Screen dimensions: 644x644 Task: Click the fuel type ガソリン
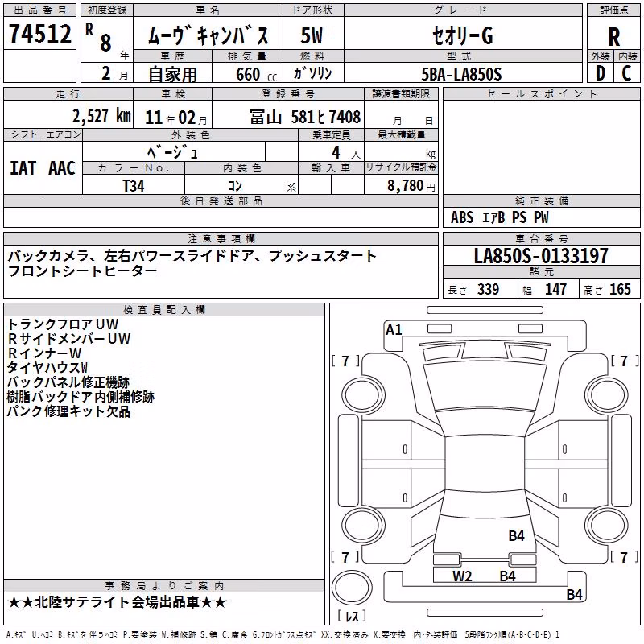312,73
